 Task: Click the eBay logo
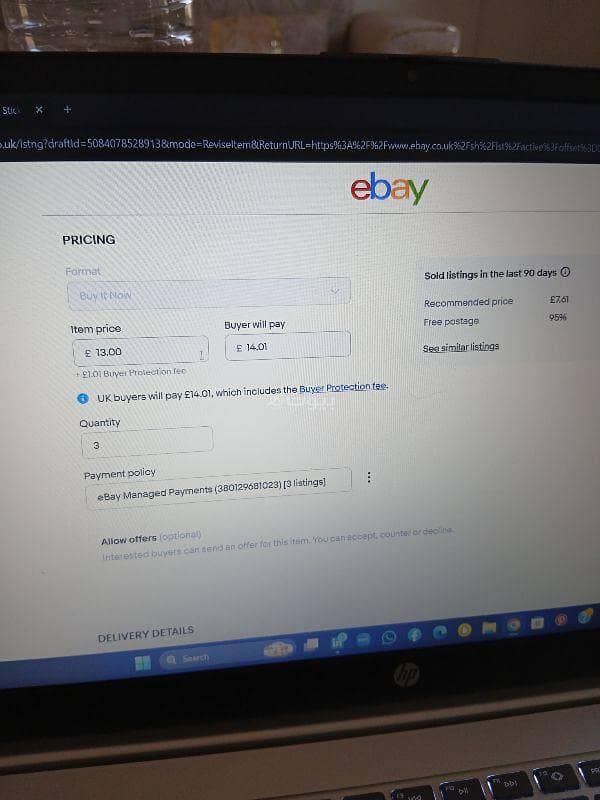coord(389,188)
